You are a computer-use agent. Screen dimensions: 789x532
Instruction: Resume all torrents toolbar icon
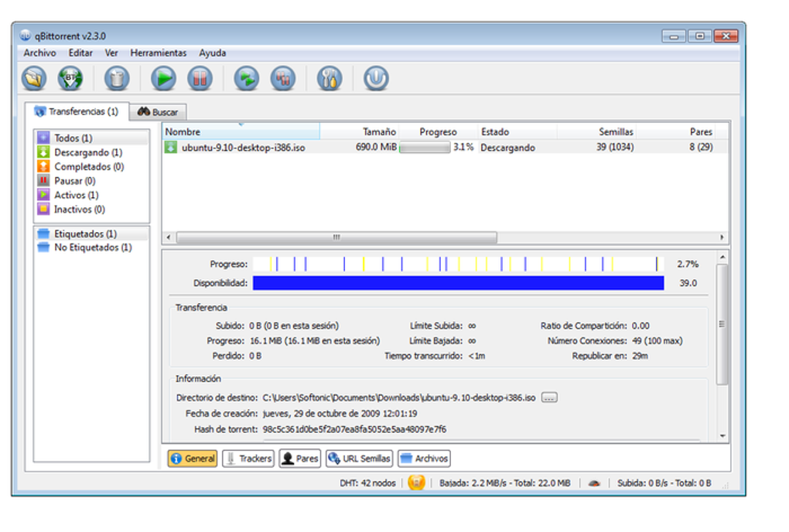click(247, 79)
